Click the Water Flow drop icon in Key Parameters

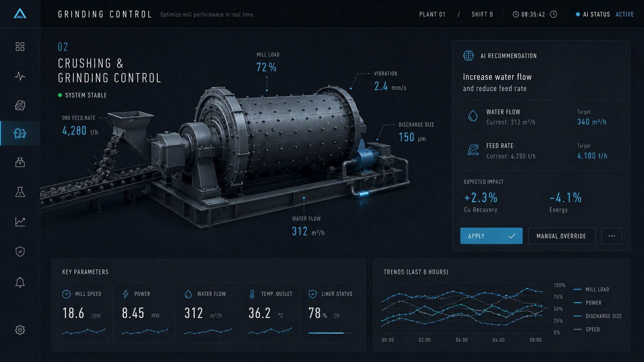tap(188, 294)
